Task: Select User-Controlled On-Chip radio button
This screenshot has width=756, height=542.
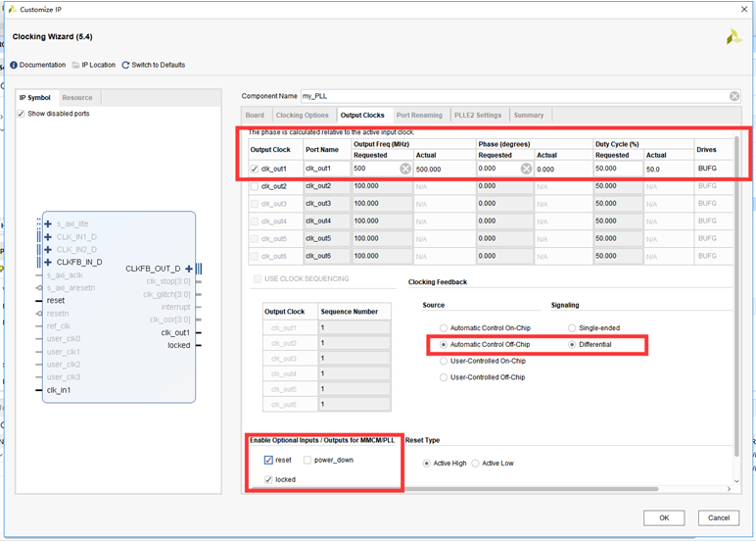Action: tap(443, 361)
